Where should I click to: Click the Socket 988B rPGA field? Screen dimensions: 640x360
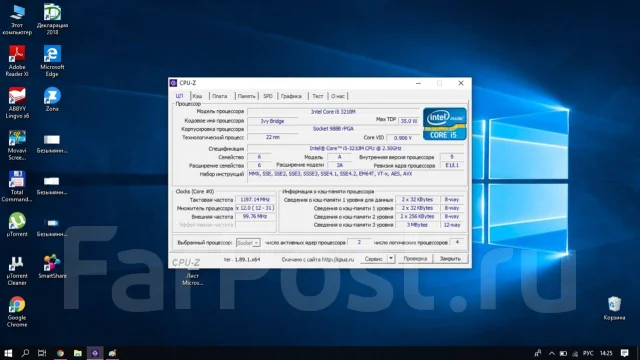point(333,129)
